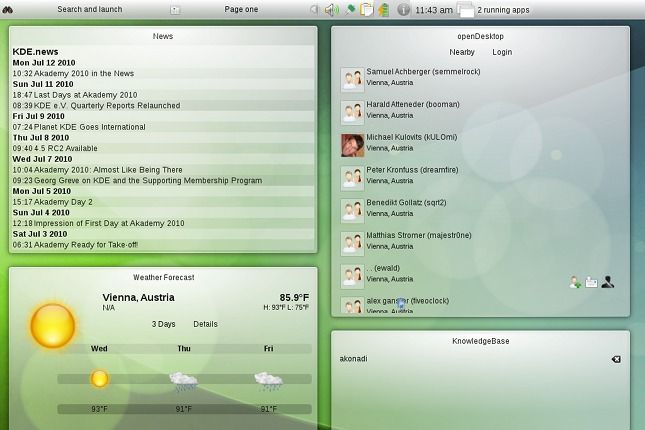Open the 2 running apps switcher
Screen dimensions: 645x430
[503, 10]
